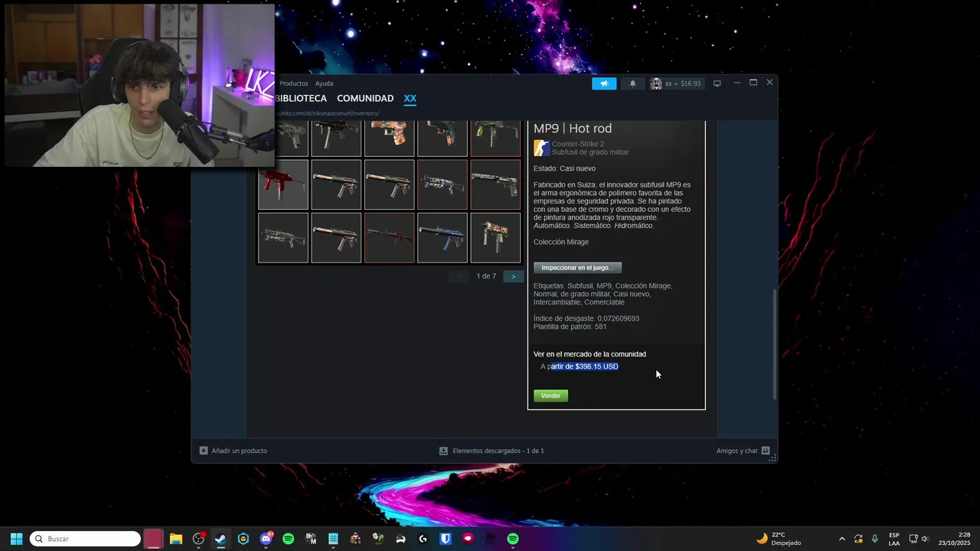The image size is (980, 551).
Task: Open the yellow hexagon face taskbar app
Action: [x=243, y=539]
